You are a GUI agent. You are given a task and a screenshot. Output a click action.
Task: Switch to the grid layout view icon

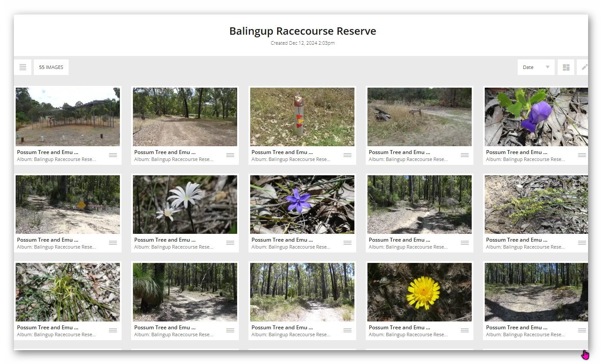pos(566,67)
